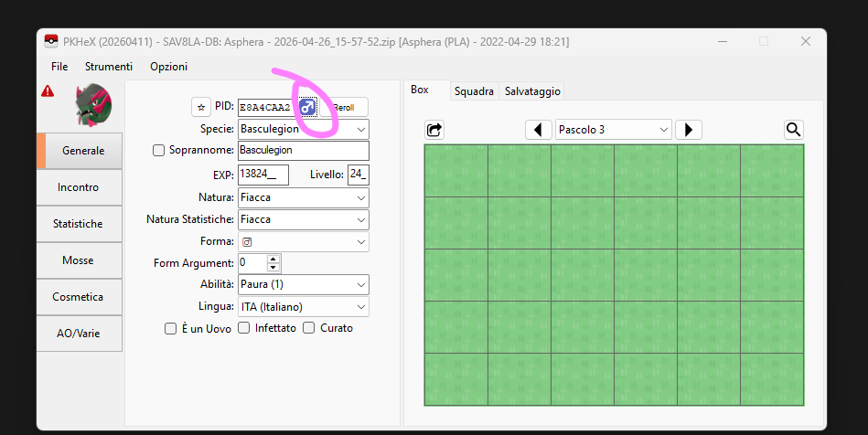The image size is (868, 435).
Task: Switch to the Squadra tab
Action: tap(474, 90)
